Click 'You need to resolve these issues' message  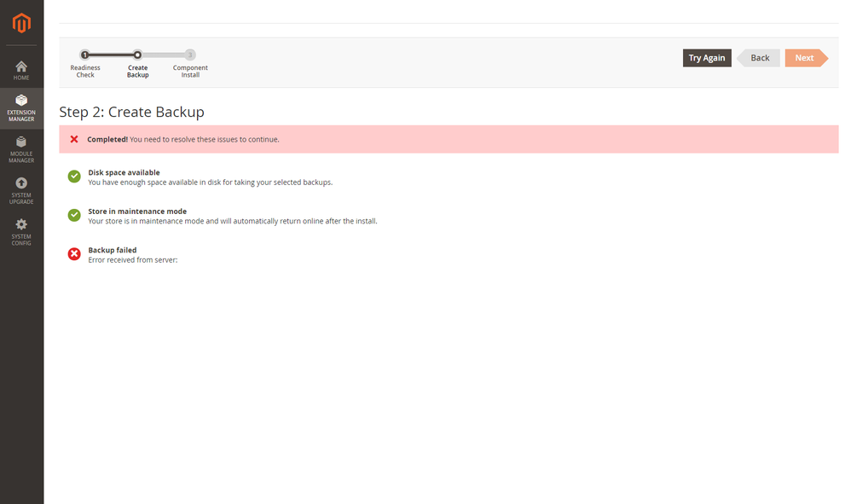(x=205, y=139)
